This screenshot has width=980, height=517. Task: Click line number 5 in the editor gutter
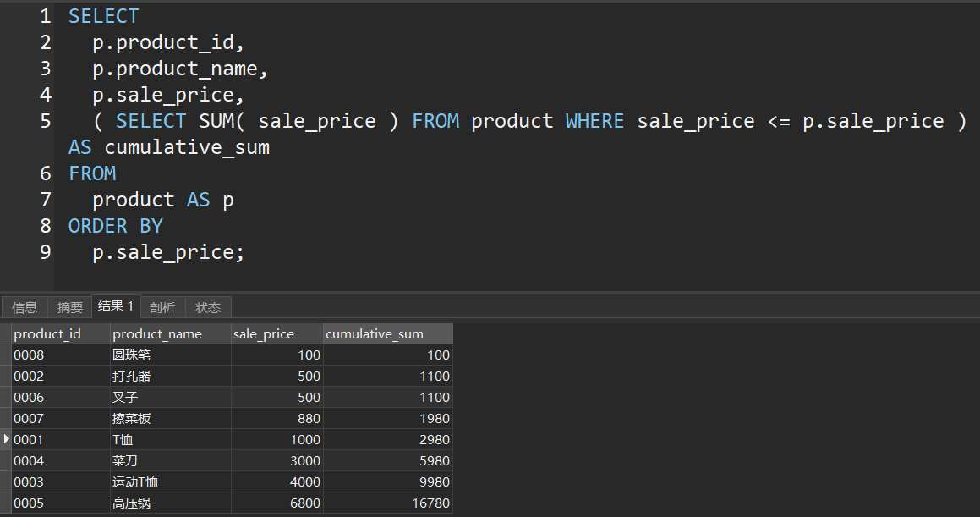click(45, 121)
